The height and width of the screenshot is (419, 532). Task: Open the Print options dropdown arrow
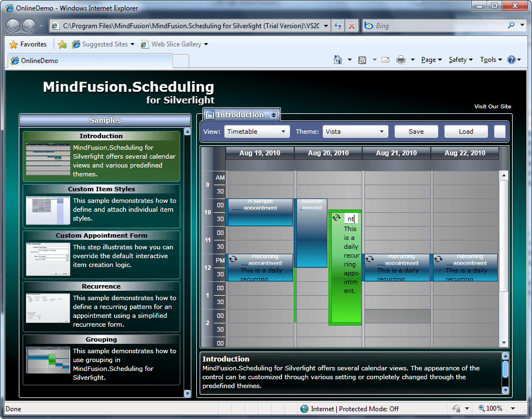[x=413, y=60]
